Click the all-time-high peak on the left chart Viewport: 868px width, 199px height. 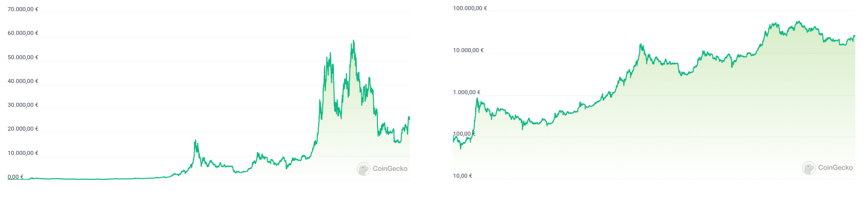click(x=353, y=41)
